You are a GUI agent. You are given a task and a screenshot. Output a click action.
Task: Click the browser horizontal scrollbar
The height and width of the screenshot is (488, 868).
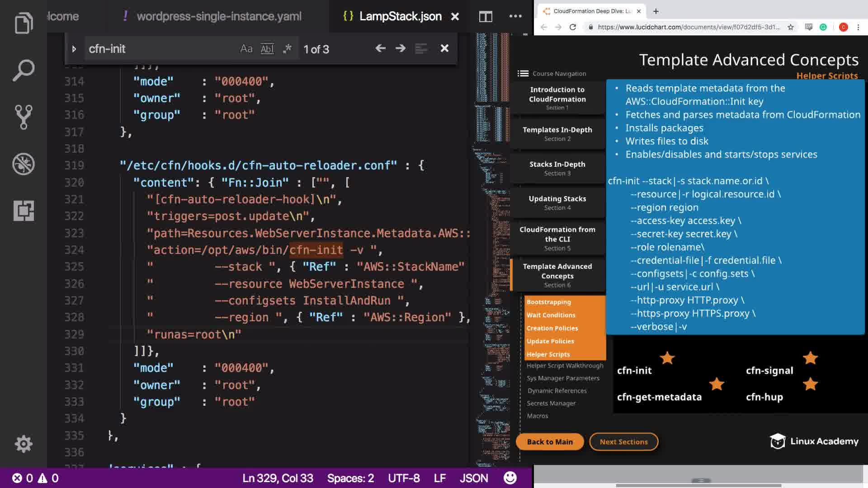click(x=698, y=485)
